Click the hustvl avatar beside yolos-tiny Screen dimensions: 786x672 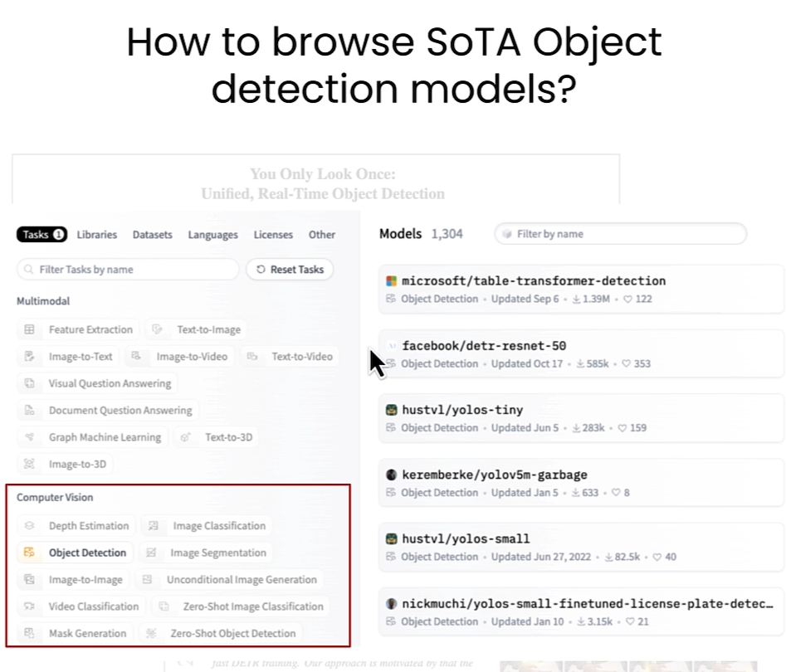coord(392,410)
